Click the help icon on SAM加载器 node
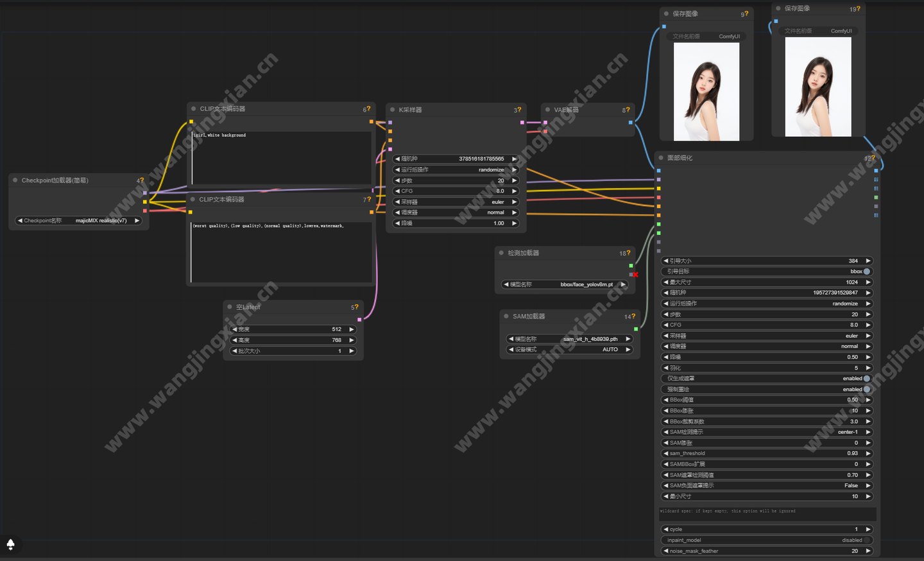 (x=633, y=316)
